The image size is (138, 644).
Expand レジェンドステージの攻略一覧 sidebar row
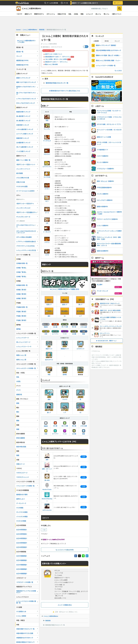[27, 333]
